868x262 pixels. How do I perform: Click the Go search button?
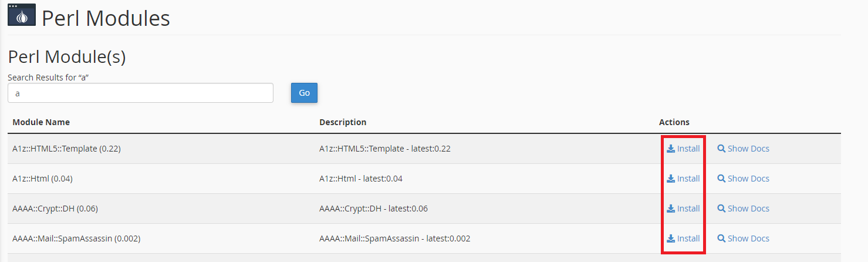tap(304, 93)
